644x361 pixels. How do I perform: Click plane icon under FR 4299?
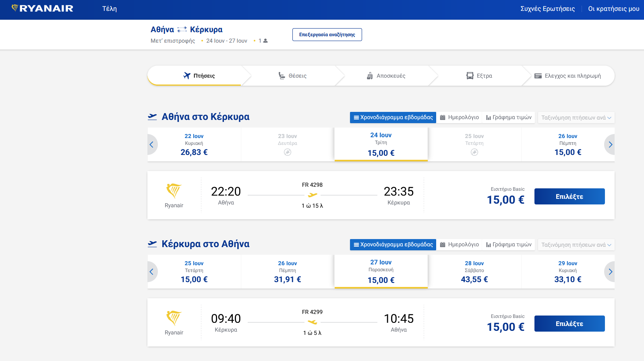click(x=313, y=322)
